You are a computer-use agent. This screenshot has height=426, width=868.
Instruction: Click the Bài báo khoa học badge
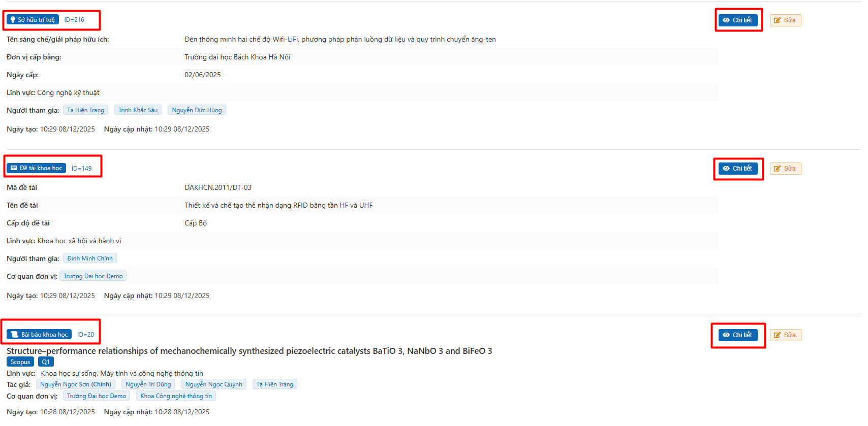tap(39, 335)
